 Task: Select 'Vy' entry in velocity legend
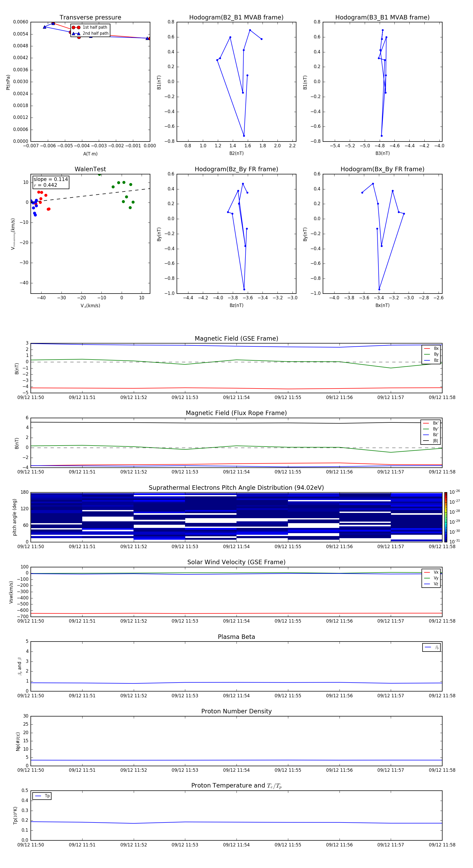[431, 578]
